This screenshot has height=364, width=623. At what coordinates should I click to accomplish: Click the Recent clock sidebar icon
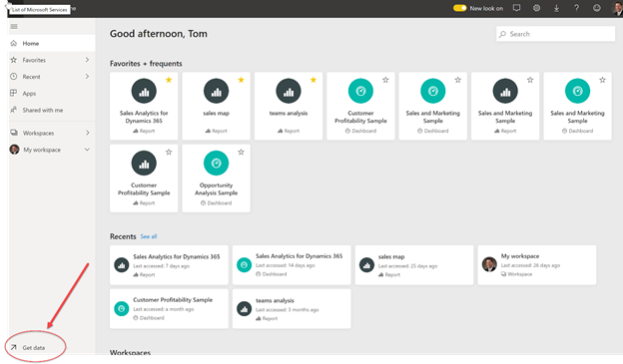(x=14, y=76)
